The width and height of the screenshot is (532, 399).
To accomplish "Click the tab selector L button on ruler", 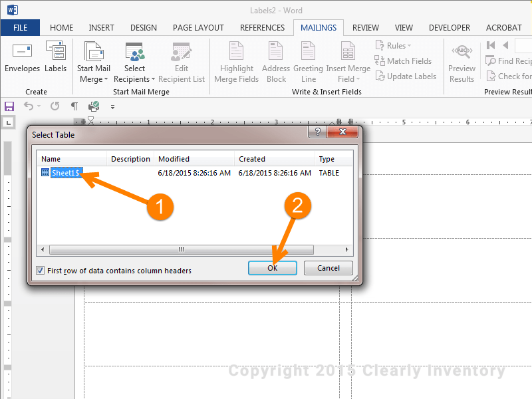I will 9,122.
